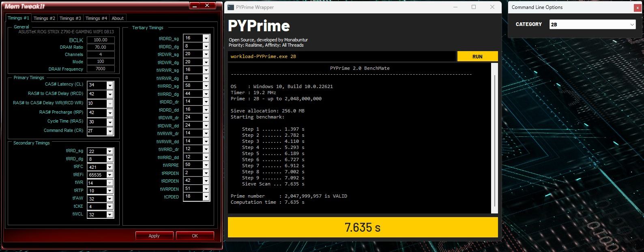Open the CATEGORY dropdown showing 2B
The width and height of the screenshot is (644, 252).
click(x=592, y=24)
